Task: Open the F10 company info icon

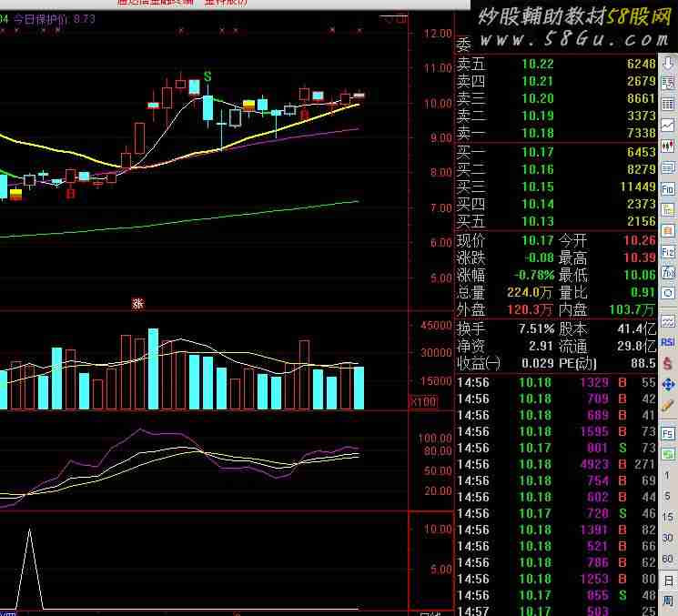Action: [668, 189]
